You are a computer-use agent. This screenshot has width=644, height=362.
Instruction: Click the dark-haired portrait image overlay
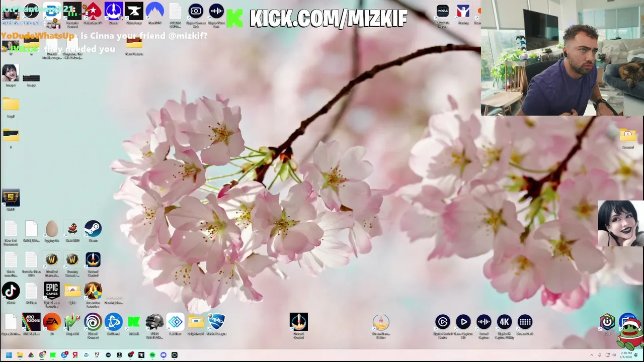621,224
